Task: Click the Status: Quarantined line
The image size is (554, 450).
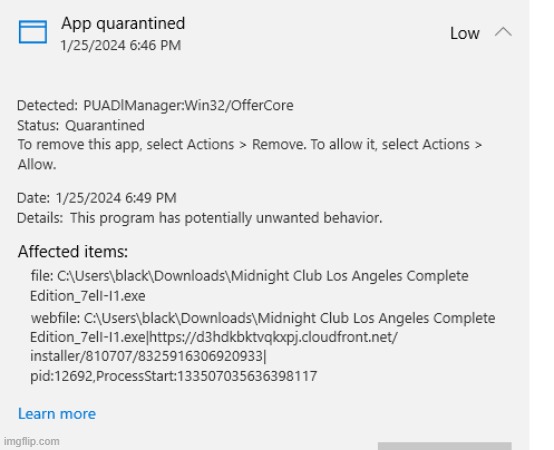Action: (81, 125)
